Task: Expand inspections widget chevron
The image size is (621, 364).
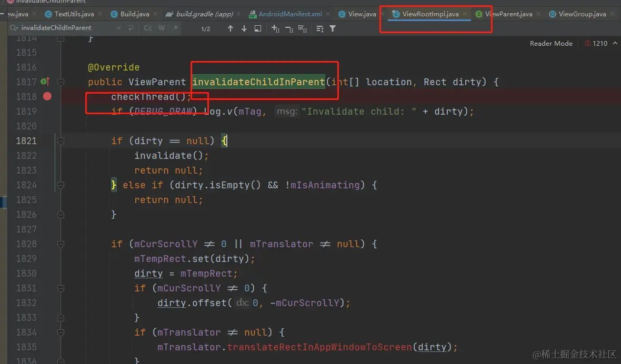Action: (615, 43)
